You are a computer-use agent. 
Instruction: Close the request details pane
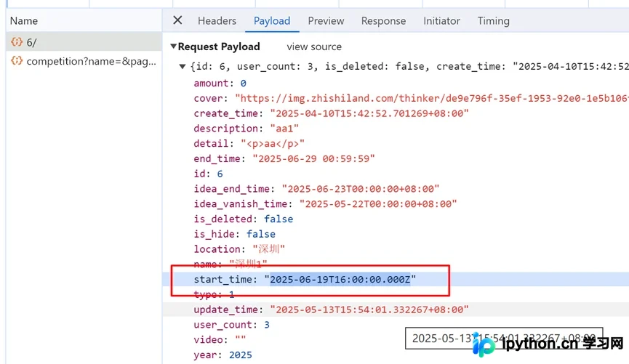pyautogui.click(x=177, y=20)
